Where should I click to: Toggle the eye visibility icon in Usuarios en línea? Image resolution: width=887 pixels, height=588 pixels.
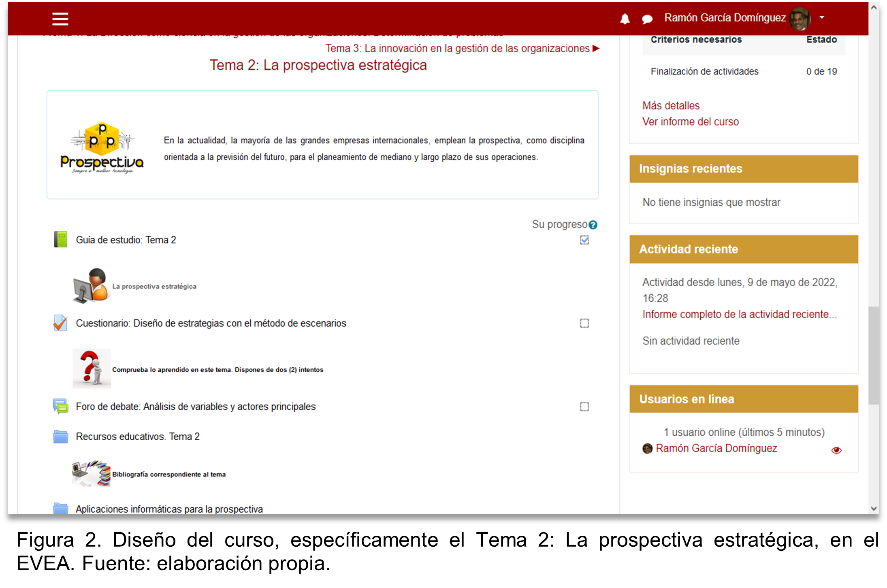tap(836, 450)
